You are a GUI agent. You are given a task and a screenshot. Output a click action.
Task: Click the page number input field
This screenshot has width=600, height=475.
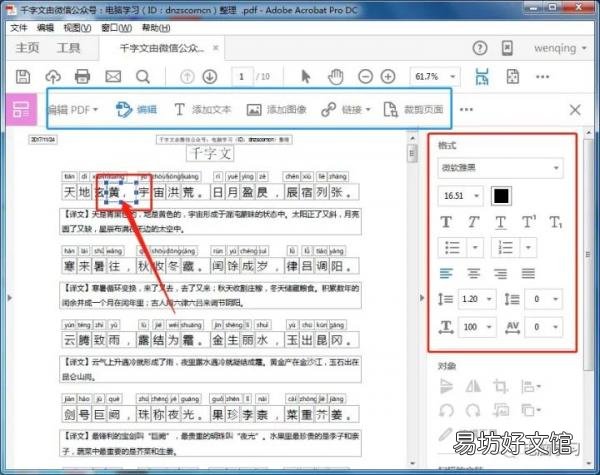(x=242, y=77)
